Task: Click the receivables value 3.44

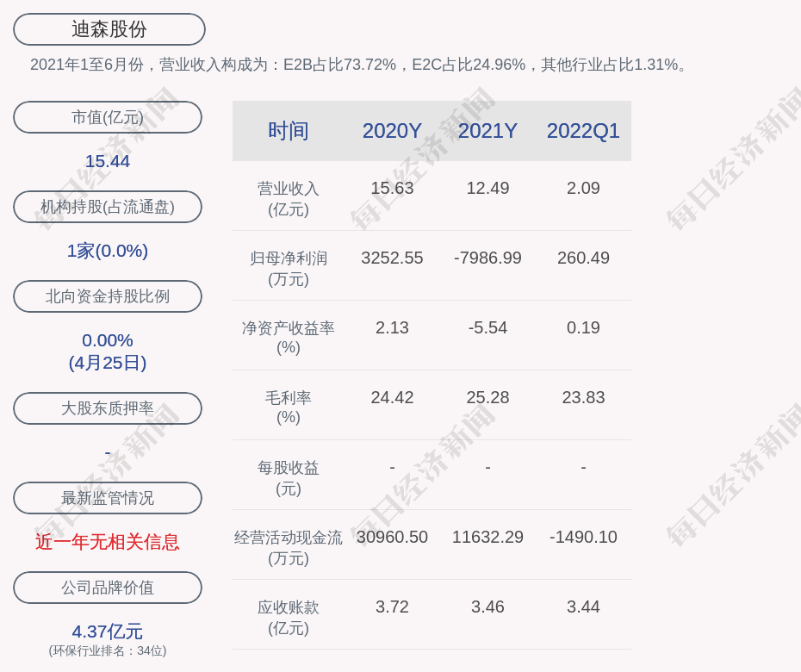Action: point(583,607)
